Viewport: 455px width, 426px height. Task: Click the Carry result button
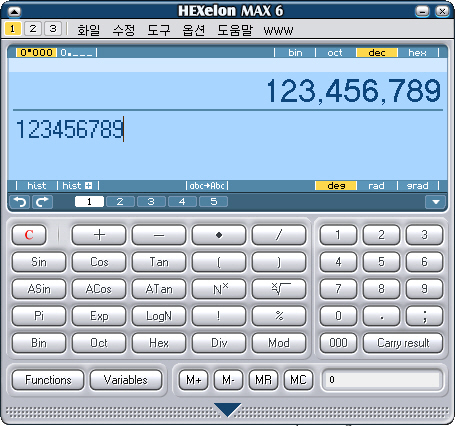pos(403,343)
